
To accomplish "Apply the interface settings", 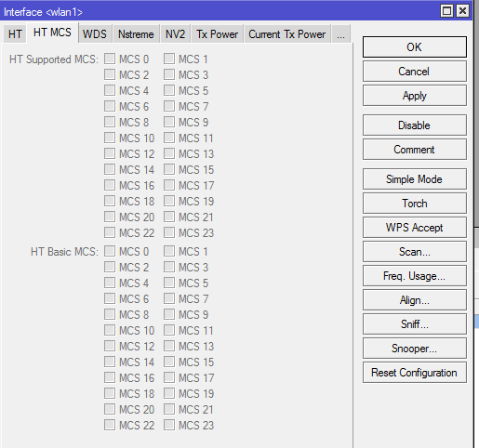I will click(415, 96).
